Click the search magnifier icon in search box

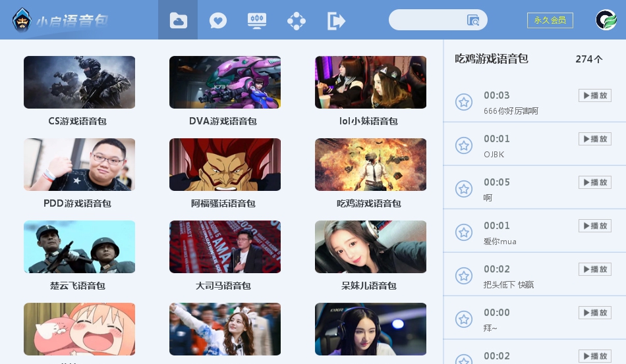click(473, 20)
